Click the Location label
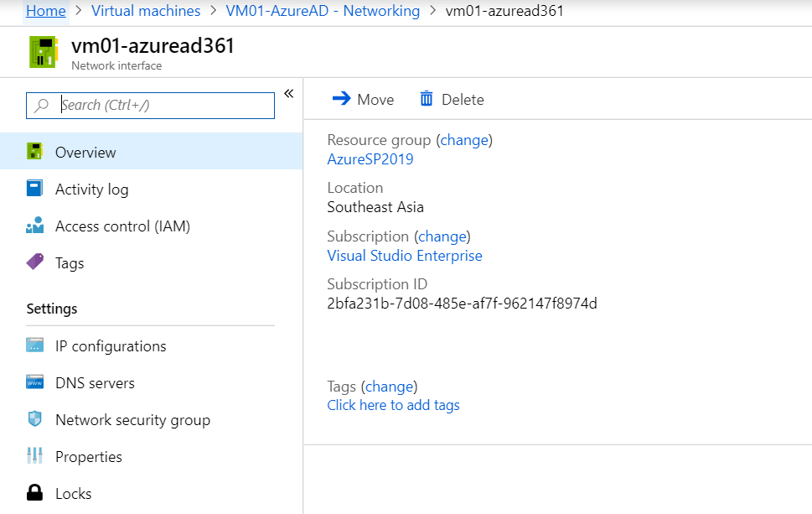This screenshot has width=812, height=514. point(355,188)
